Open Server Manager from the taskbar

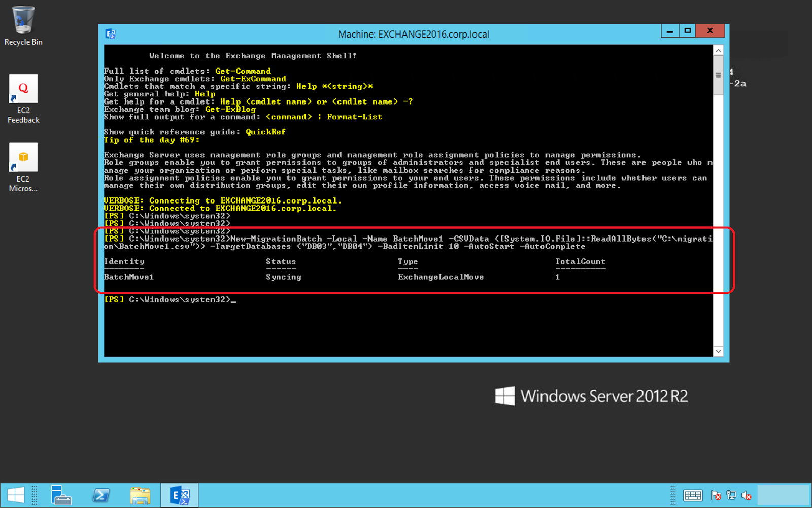pyautogui.click(x=61, y=495)
